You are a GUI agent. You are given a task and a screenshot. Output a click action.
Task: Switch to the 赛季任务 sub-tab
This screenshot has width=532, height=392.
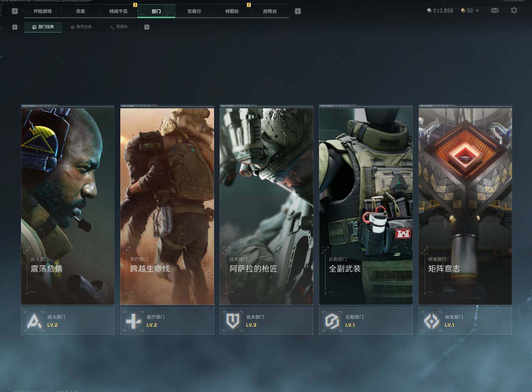(81, 27)
